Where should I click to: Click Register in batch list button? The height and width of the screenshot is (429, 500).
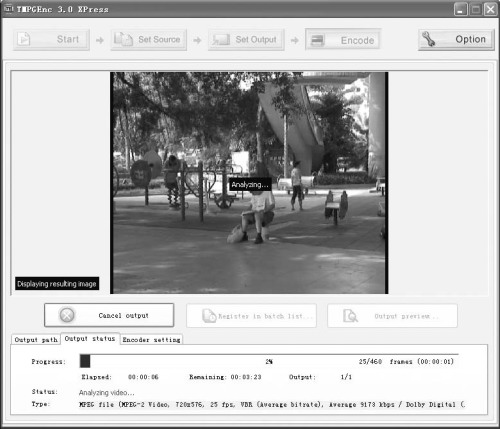251,316
